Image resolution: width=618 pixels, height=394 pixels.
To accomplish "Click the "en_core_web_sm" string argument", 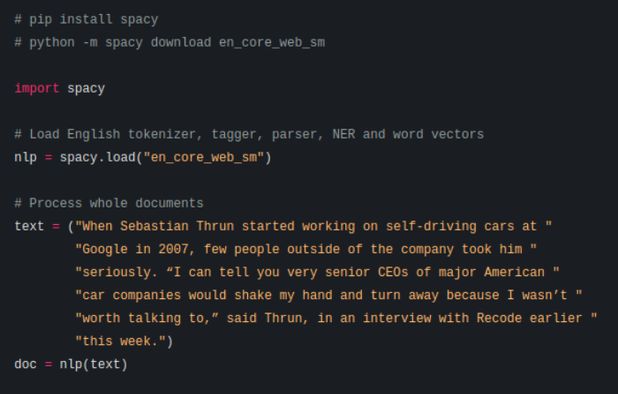I will click(x=203, y=157).
